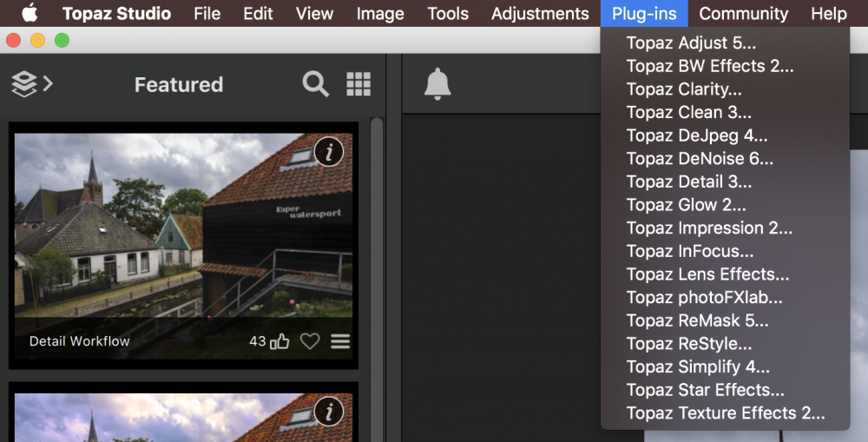This screenshot has width=868, height=442.
Task: Launch Topaz ReStyle plug-in
Action: 725,344
